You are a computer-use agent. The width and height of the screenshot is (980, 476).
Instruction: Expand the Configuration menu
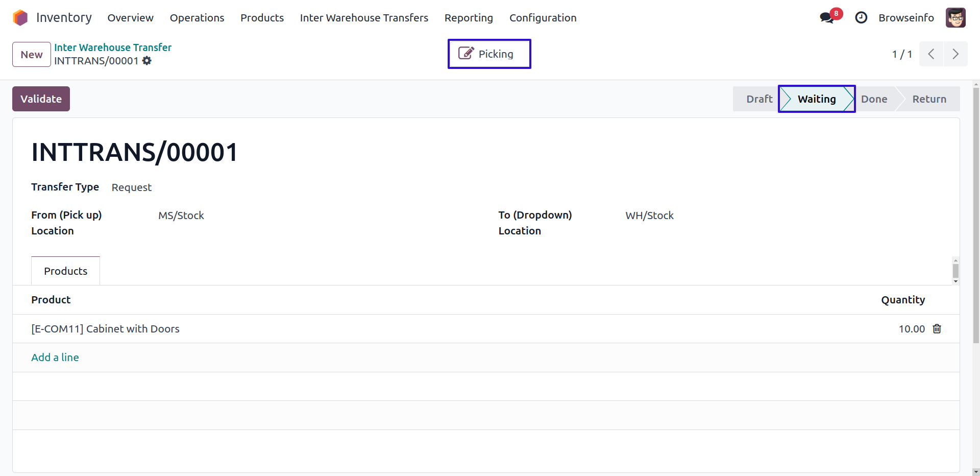pyautogui.click(x=543, y=18)
